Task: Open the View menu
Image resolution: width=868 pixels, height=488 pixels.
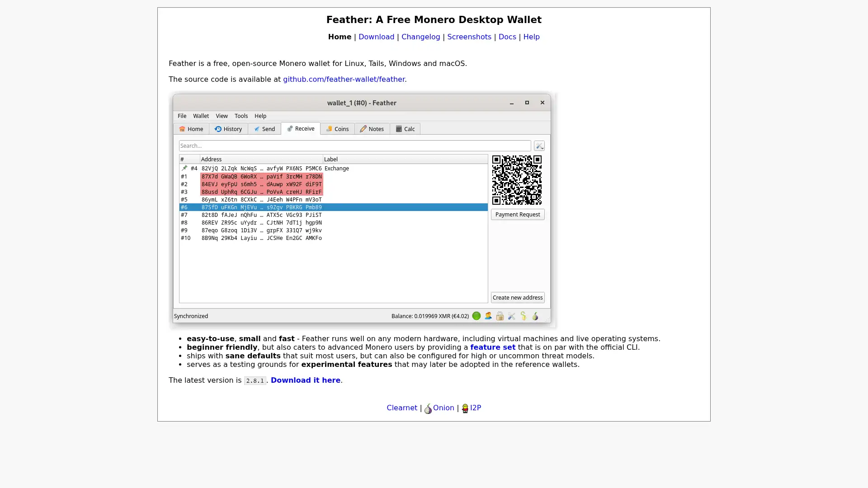Action: click(x=222, y=116)
